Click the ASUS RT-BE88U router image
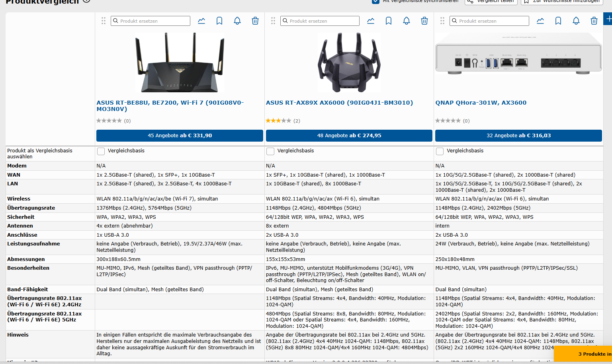The image size is (612, 364). coord(180,62)
